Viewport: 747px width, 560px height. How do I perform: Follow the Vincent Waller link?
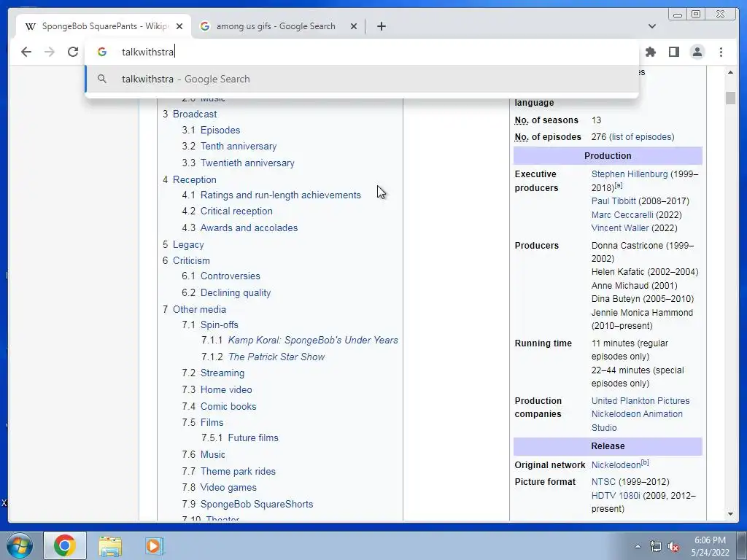point(619,227)
